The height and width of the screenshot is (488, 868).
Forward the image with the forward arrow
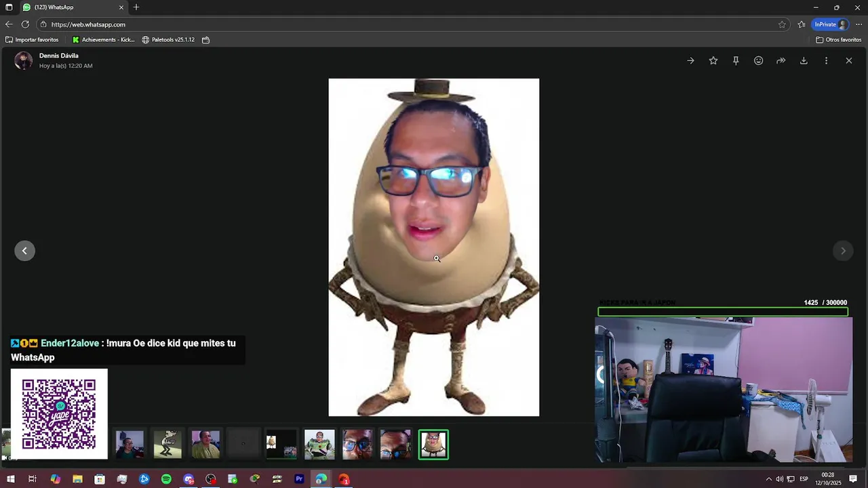[x=781, y=60]
